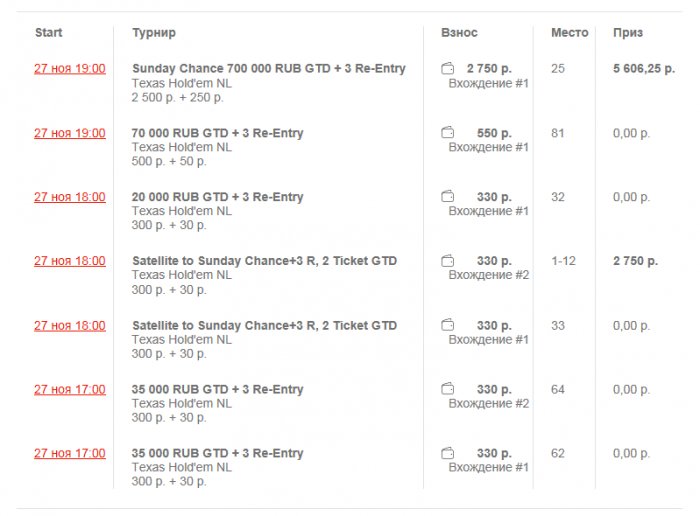This screenshot has width=700, height=516.
Task: Open date link for Satellite row with place 33
Action: 70,325
